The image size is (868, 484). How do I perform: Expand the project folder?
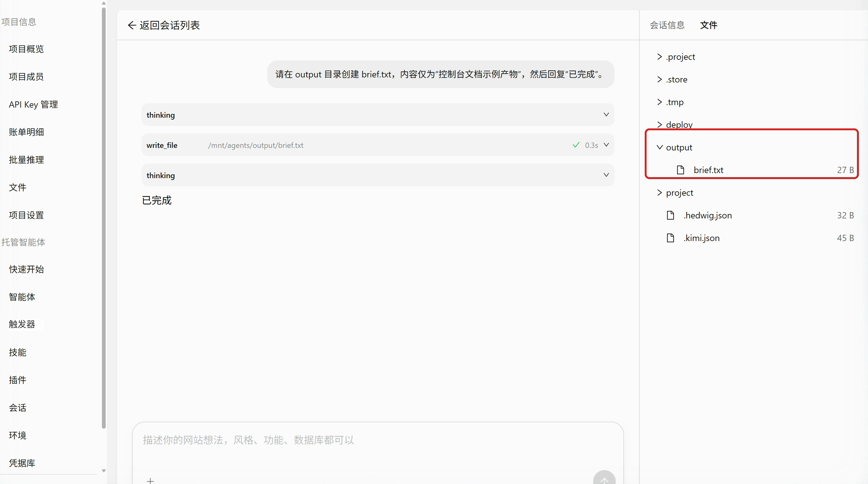[x=659, y=192]
